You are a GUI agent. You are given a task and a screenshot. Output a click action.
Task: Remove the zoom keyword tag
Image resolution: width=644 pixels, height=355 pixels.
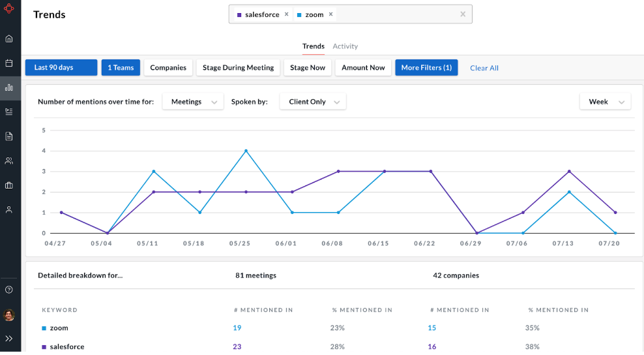pyautogui.click(x=330, y=14)
